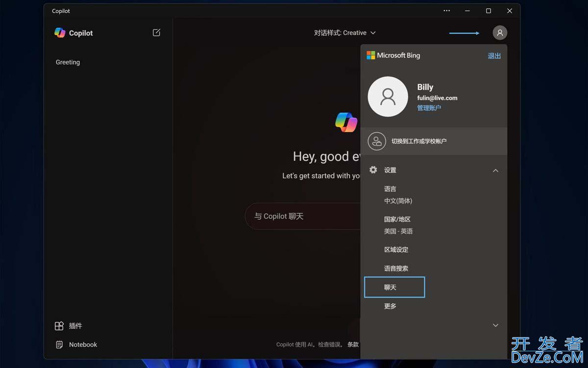
Task: Open Notebook in the sidebar
Action: point(83,344)
